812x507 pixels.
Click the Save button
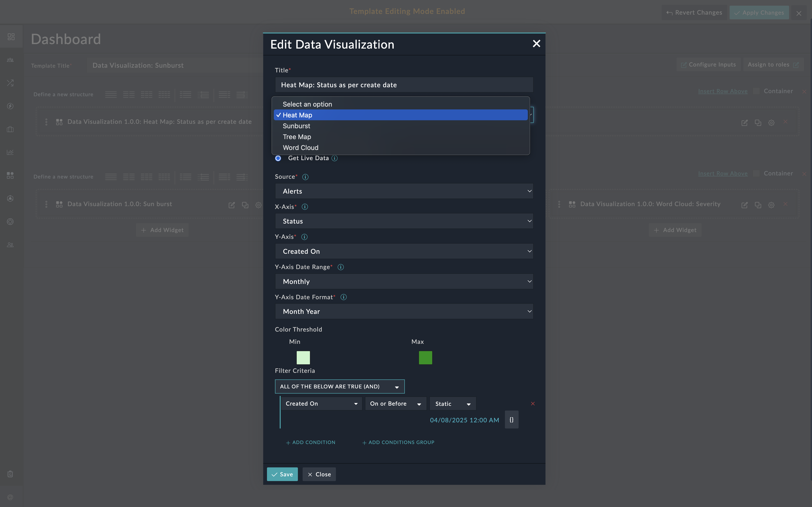pos(282,474)
